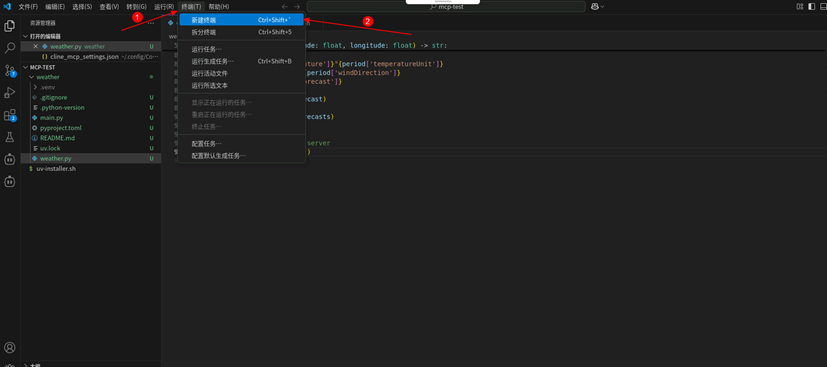Open the Explorer view icon

point(9,26)
